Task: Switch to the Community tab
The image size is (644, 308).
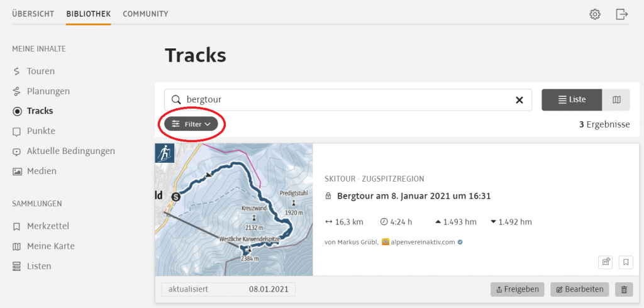Action: click(145, 14)
